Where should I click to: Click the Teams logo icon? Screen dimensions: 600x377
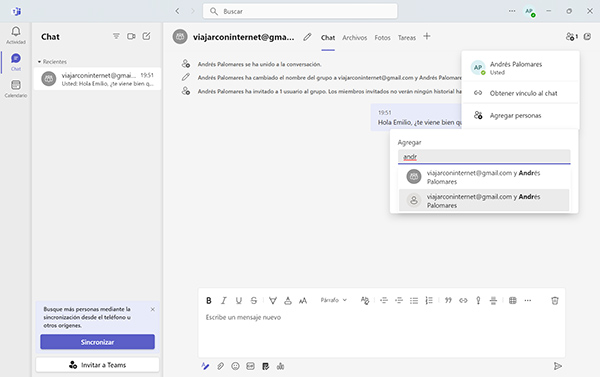pyautogui.click(x=16, y=11)
